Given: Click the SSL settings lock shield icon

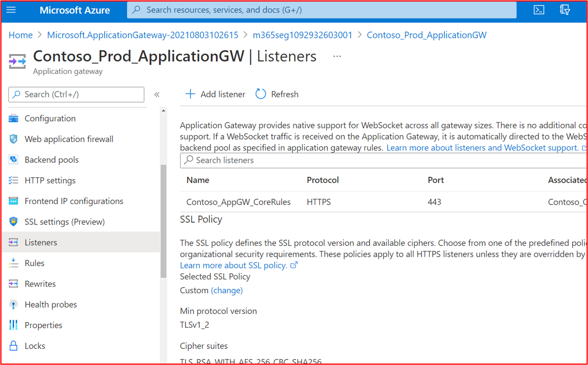Looking at the screenshot, I should pyautogui.click(x=13, y=222).
